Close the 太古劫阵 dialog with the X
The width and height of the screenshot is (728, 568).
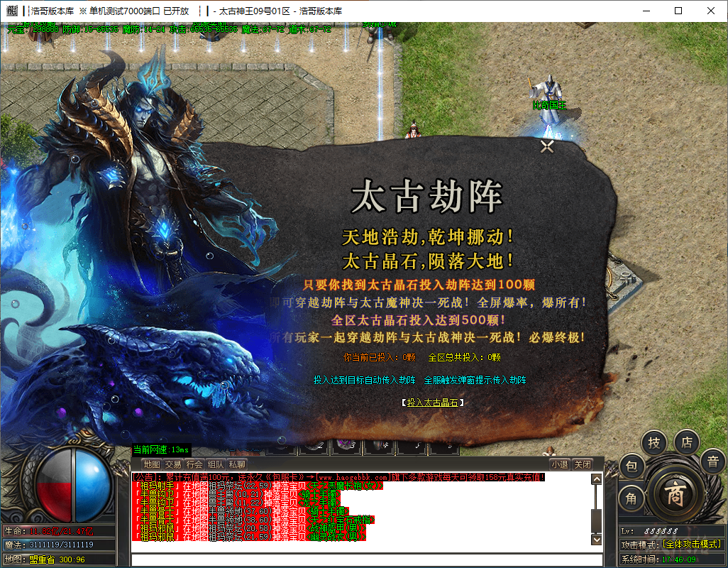(x=547, y=147)
